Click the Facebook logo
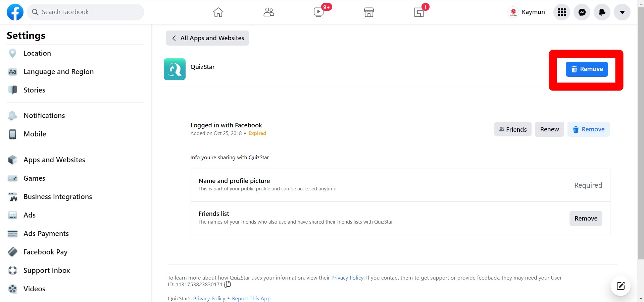Screen dimensions: 644x302 pyautogui.click(x=15, y=12)
